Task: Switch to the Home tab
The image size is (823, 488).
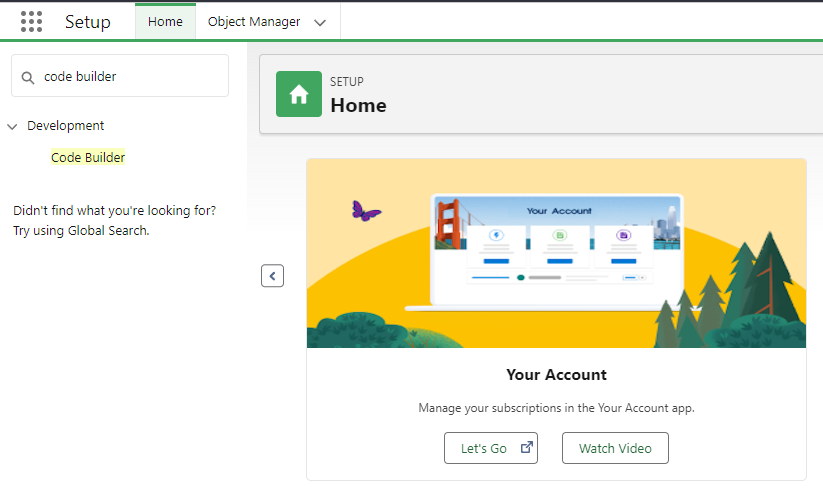Action: coord(165,22)
